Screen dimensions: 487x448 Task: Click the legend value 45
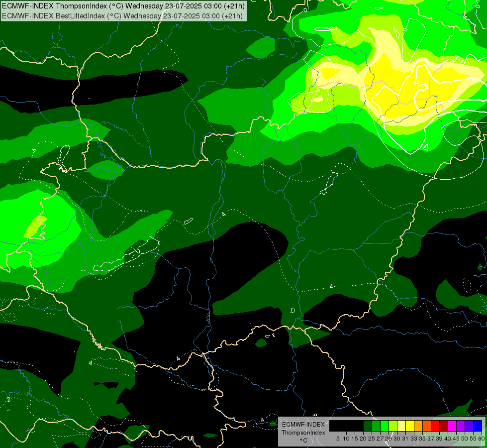457,439
